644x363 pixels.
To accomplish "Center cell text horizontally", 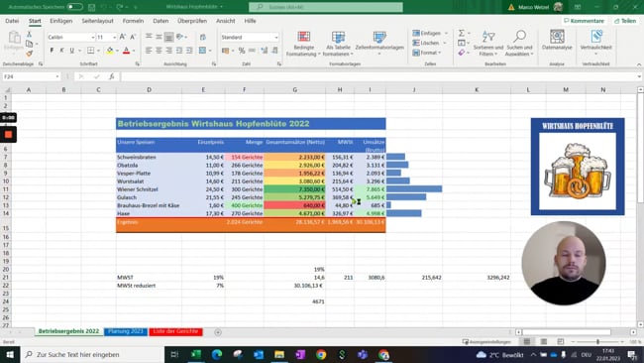I will coord(159,51).
